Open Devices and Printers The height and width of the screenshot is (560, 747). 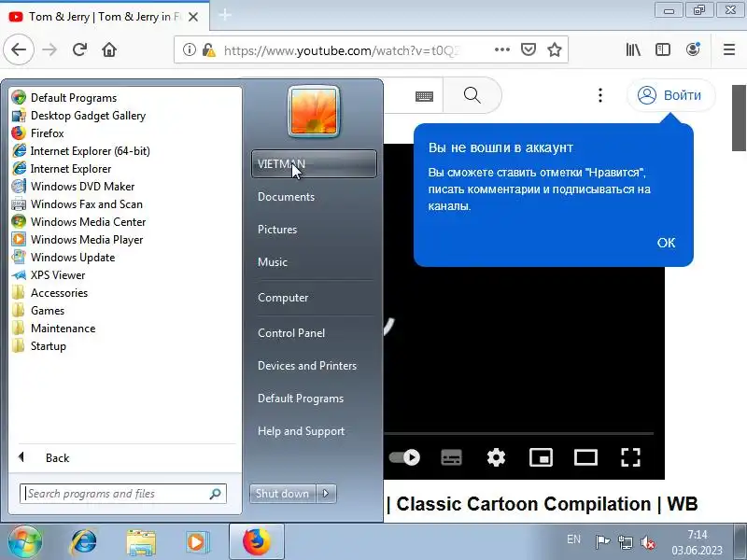tap(307, 366)
